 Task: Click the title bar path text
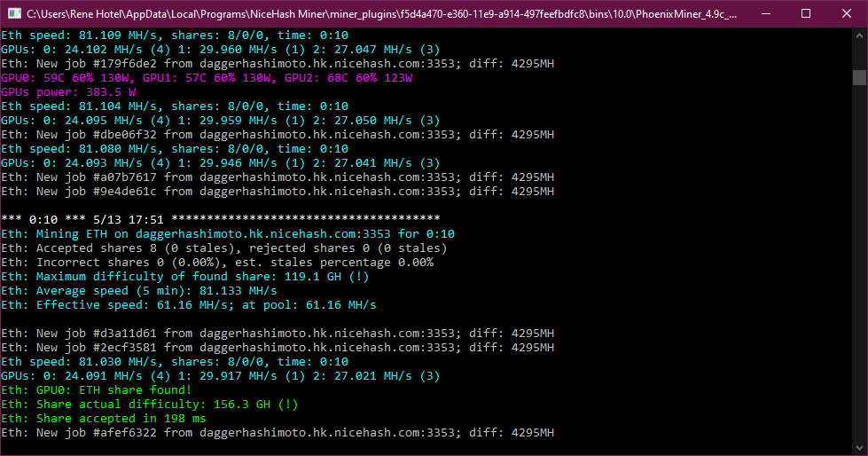tap(382, 14)
